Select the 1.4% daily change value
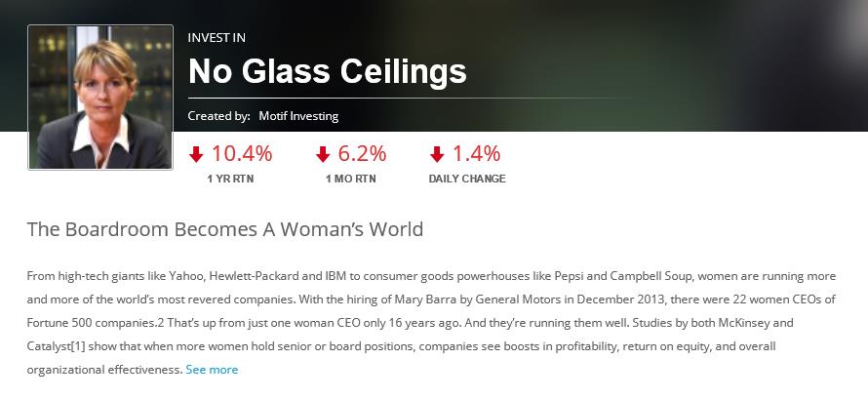The width and height of the screenshot is (868, 399). (x=476, y=153)
